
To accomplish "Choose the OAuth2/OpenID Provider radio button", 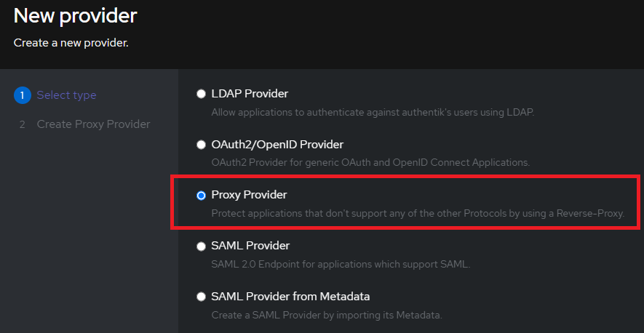I will pyautogui.click(x=201, y=145).
